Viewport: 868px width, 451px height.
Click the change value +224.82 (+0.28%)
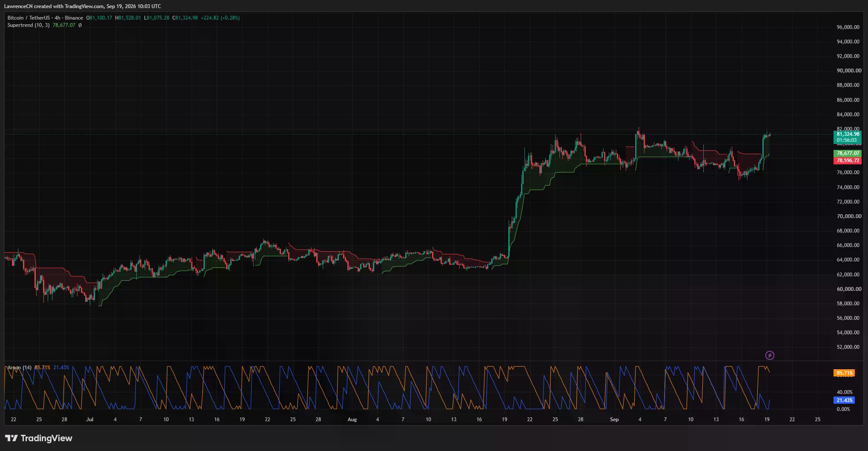[x=221, y=18]
